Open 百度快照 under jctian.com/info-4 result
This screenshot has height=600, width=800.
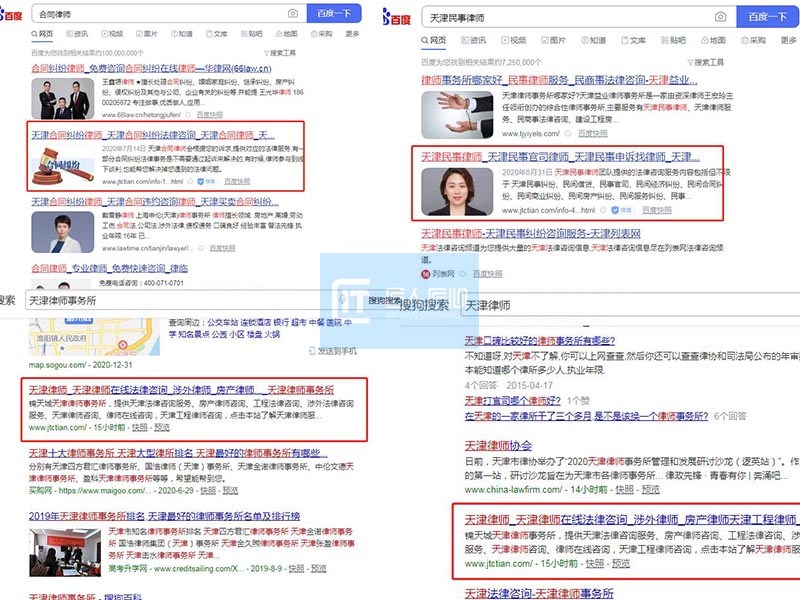click(x=657, y=210)
